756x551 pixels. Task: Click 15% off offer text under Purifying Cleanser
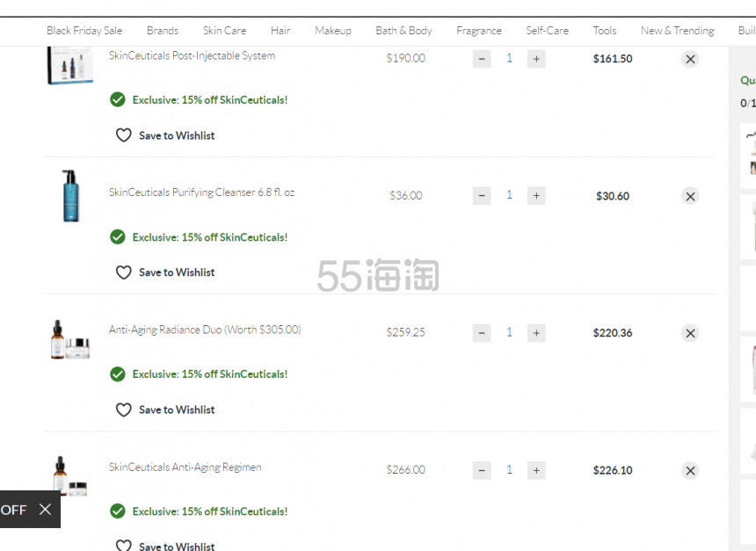210,237
